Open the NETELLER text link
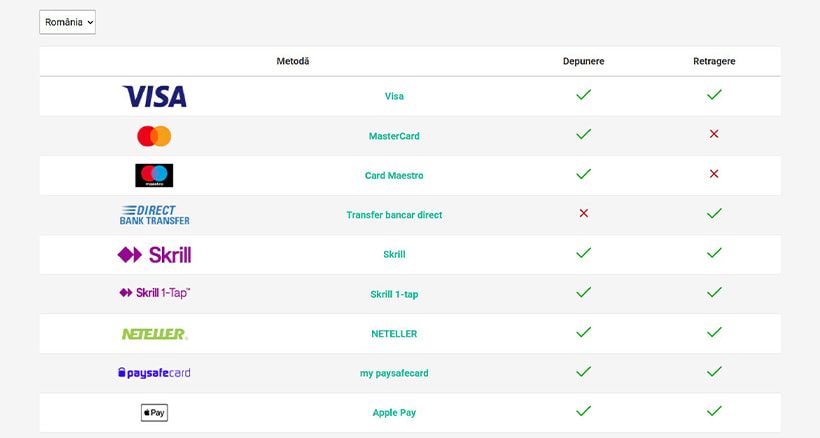 [x=394, y=333]
